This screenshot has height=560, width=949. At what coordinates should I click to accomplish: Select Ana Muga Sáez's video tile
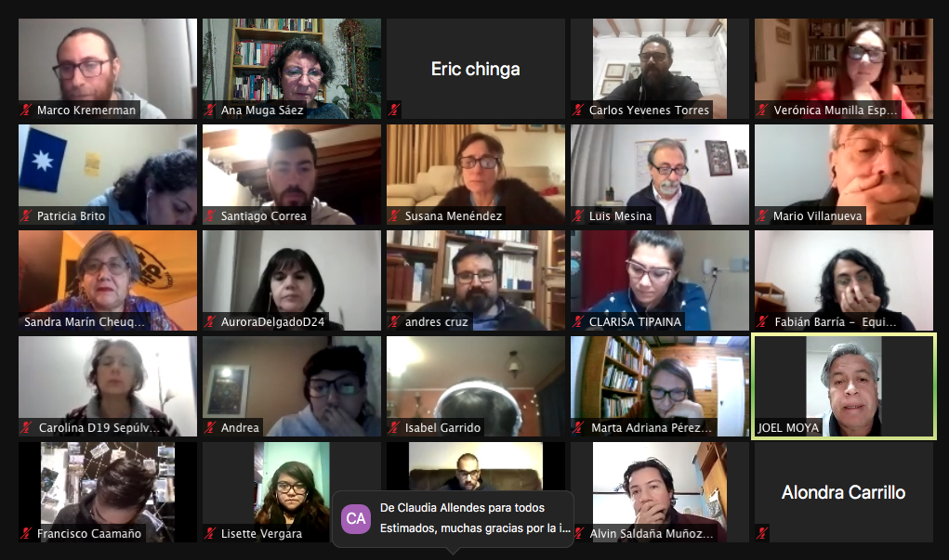(x=292, y=69)
